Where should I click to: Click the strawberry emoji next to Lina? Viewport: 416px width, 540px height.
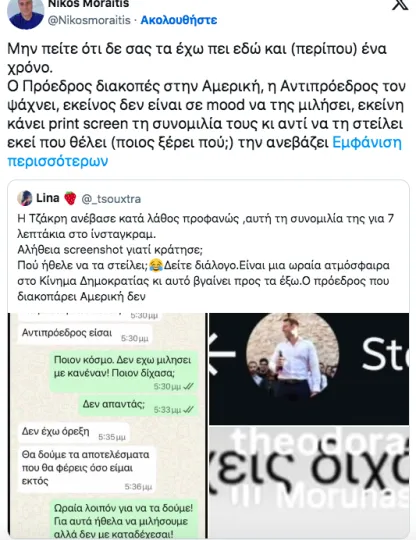(x=70, y=198)
